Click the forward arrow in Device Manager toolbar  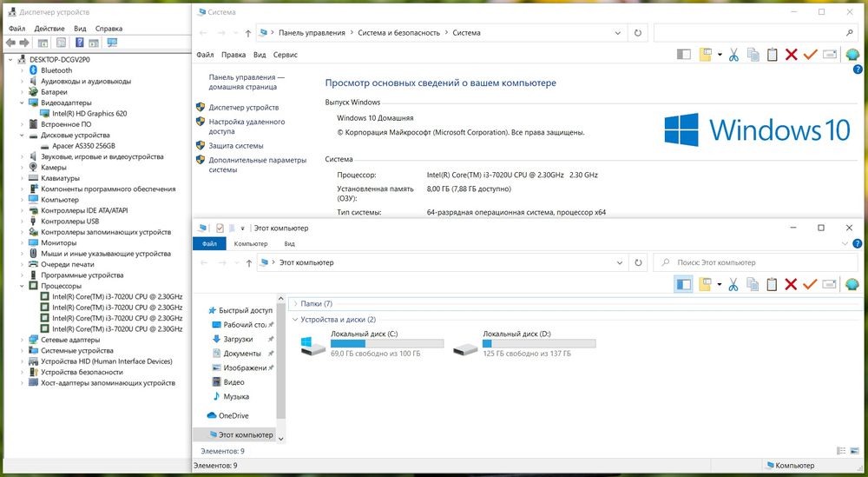coord(24,43)
